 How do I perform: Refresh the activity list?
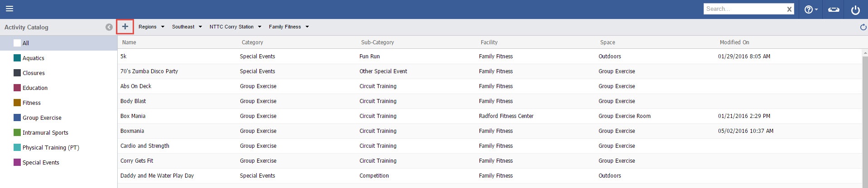tap(863, 27)
